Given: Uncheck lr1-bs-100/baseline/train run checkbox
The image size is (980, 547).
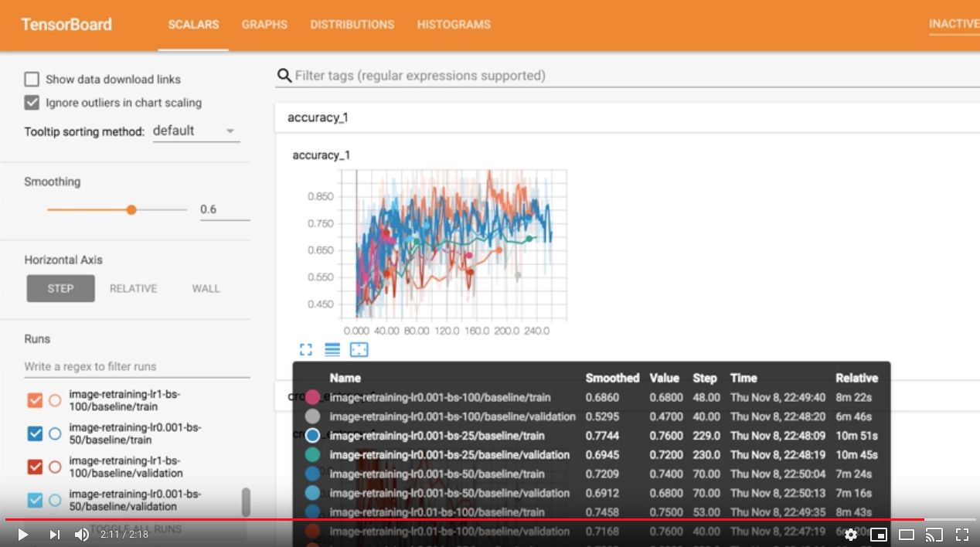Looking at the screenshot, I should click(35, 400).
